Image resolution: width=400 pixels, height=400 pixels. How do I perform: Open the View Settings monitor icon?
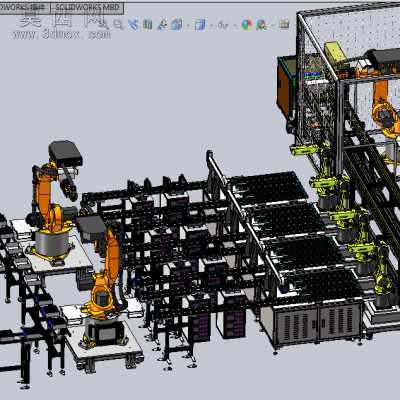tap(284, 24)
